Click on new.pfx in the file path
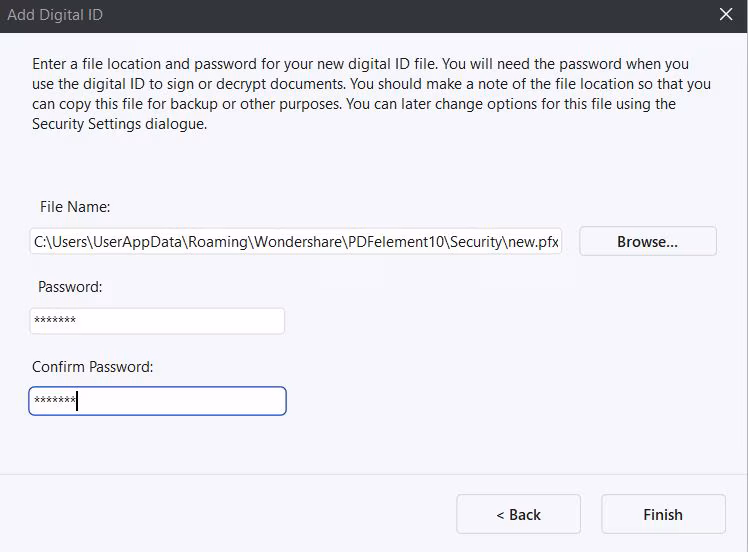This screenshot has width=748, height=552. pos(533,241)
